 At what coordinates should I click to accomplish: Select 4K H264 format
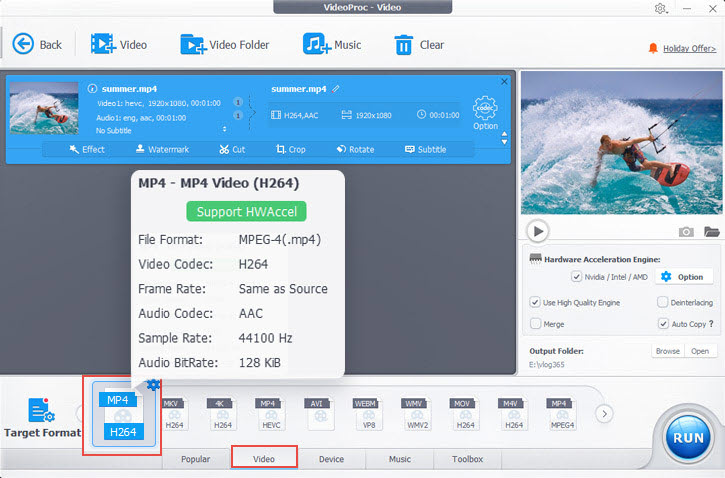click(x=222, y=414)
